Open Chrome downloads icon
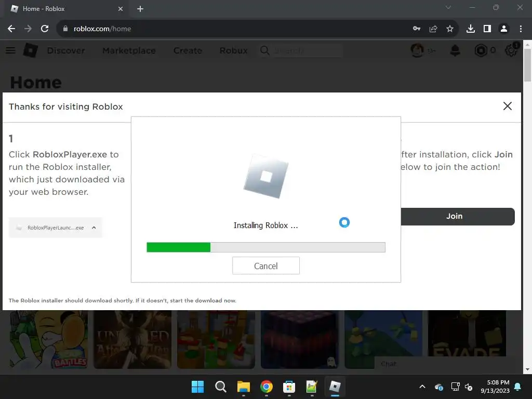 click(471, 29)
